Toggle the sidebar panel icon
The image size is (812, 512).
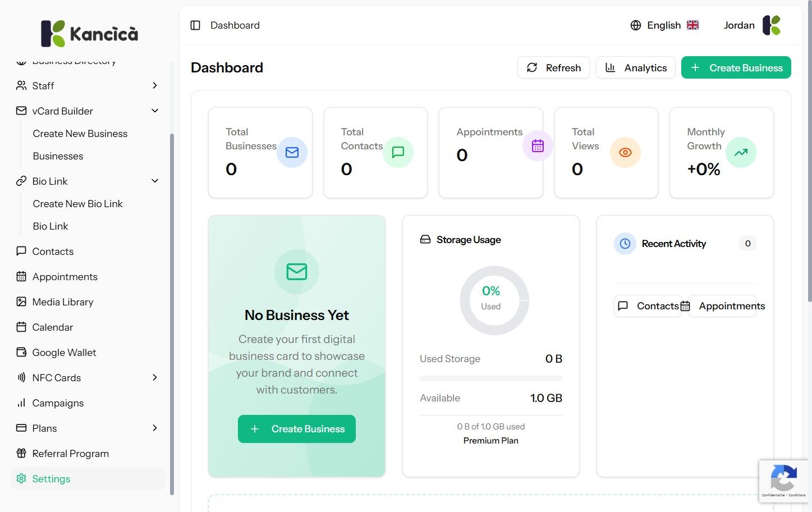(x=195, y=25)
